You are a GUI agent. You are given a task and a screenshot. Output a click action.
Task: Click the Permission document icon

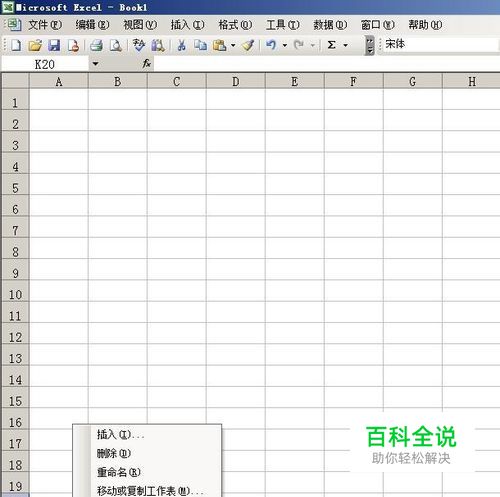click(x=73, y=45)
